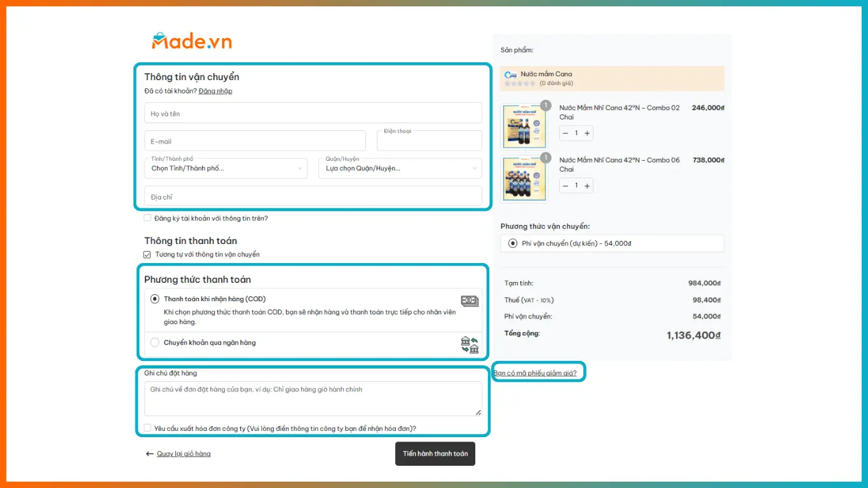
Task: Select 'Chuyển khoản qua ngân hàng' radio
Action: click(x=155, y=342)
